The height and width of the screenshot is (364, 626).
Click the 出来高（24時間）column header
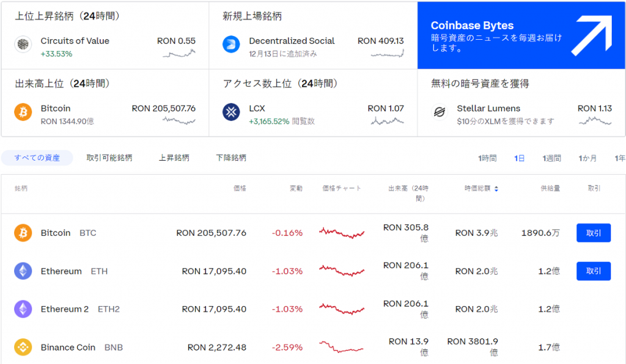click(x=408, y=193)
